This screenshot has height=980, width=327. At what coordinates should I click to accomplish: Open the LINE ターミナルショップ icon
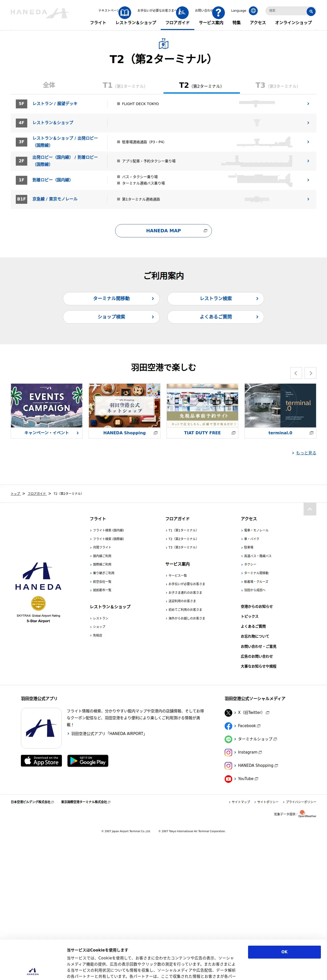pyautogui.click(x=228, y=739)
